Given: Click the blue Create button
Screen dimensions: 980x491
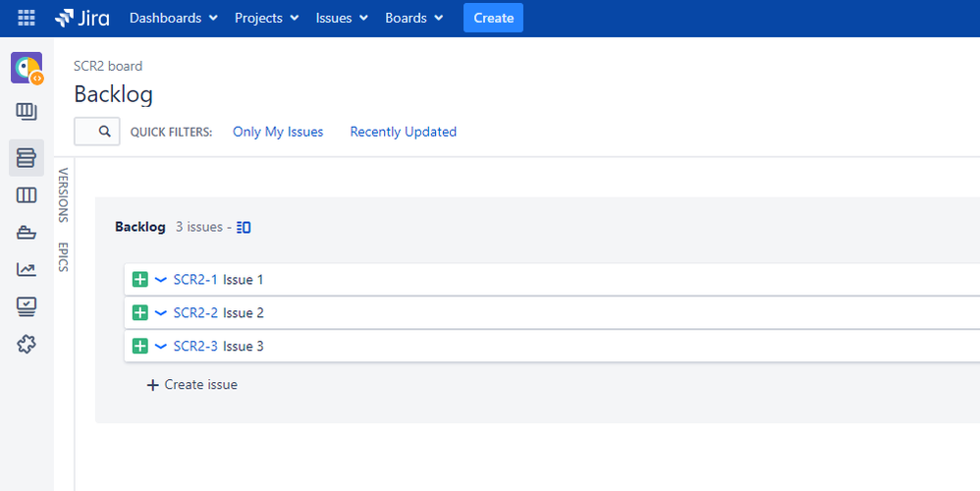Looking at the screenshot, I should tap(493, 18).
